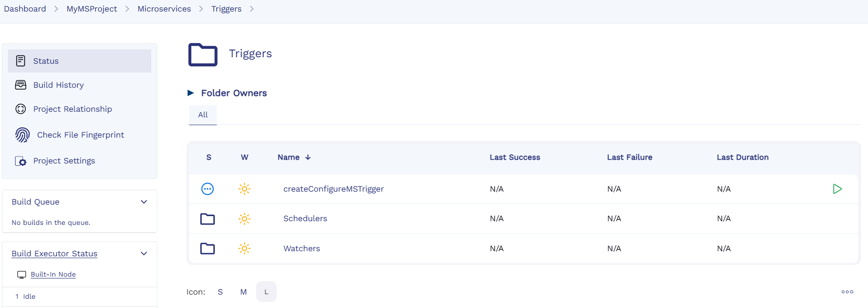Select small icon size S
Viewport: 868px width, 308px height.
click(x=220, y=292)
